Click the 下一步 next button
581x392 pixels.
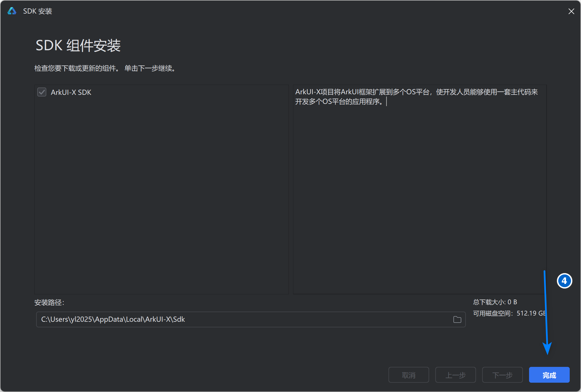[x=502, y=375]
